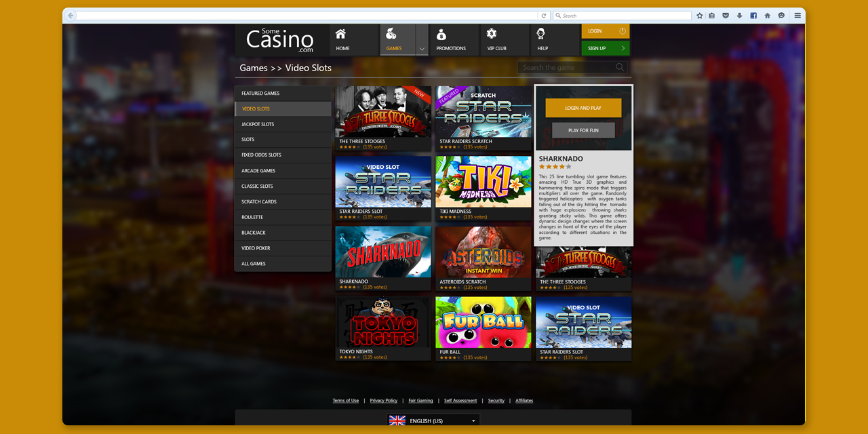Open the Home icon in casino navigation
Image resolution: width=868 pixels, height=434 pixels.
[x=340, y=34]
